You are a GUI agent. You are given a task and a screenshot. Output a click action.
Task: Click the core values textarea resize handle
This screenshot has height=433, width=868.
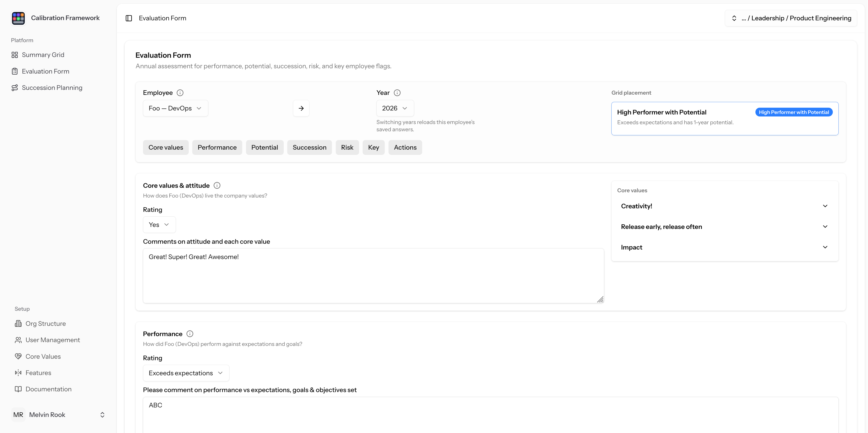click(600, 299)
